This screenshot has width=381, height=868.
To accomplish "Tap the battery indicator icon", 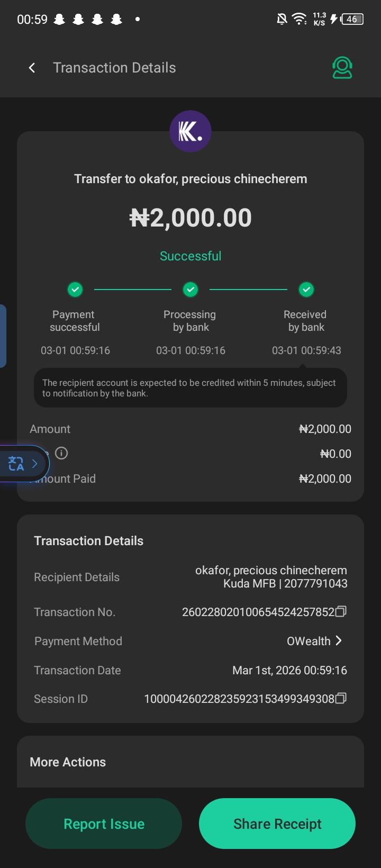I will tap(352, 20).
